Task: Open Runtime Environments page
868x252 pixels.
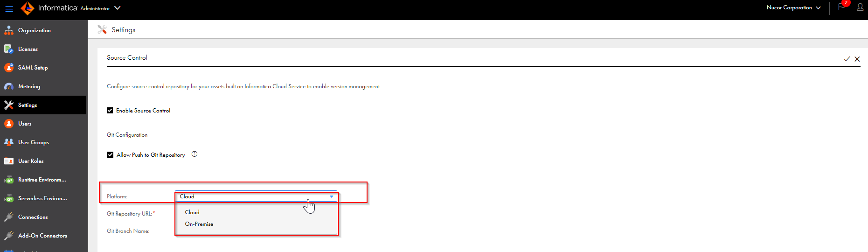Action: [43, 180]
